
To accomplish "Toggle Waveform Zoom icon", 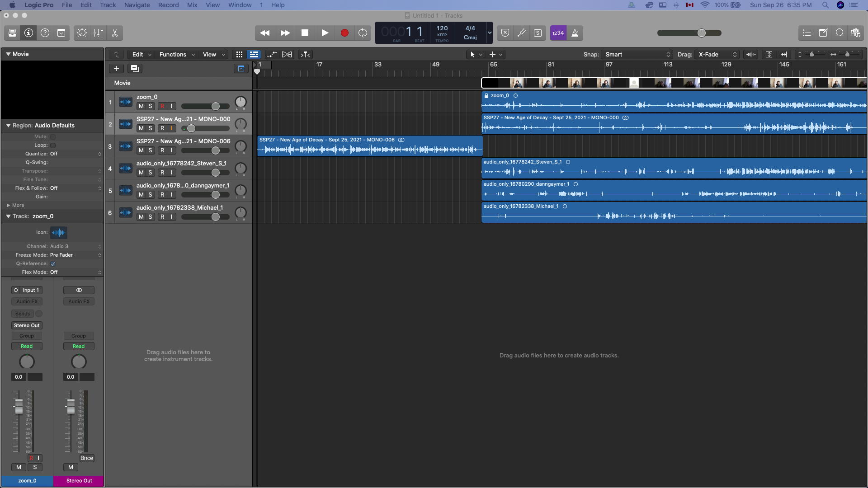I will tap(751, 55).
